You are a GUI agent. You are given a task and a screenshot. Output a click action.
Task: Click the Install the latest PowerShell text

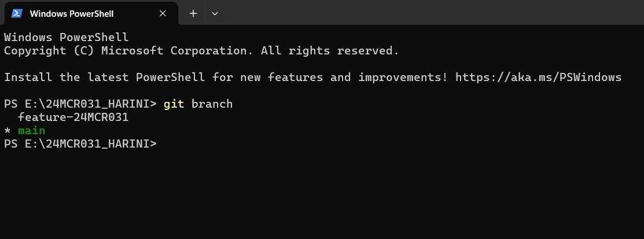(104, 77)
